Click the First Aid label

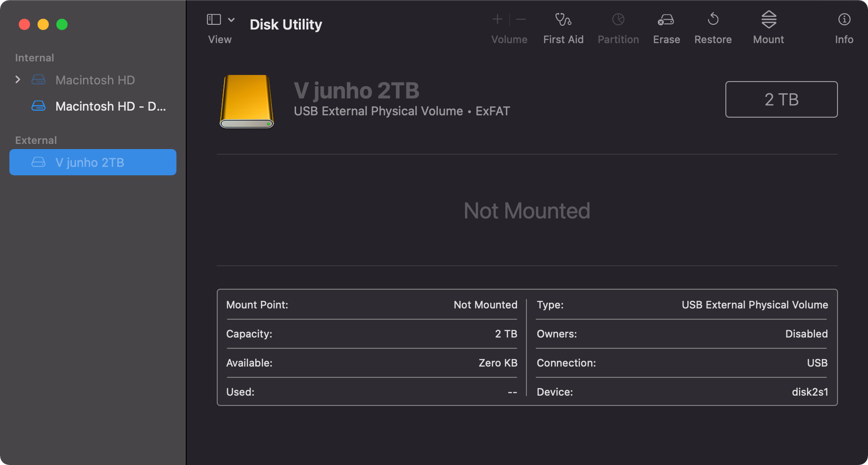(x=563, y=39)
